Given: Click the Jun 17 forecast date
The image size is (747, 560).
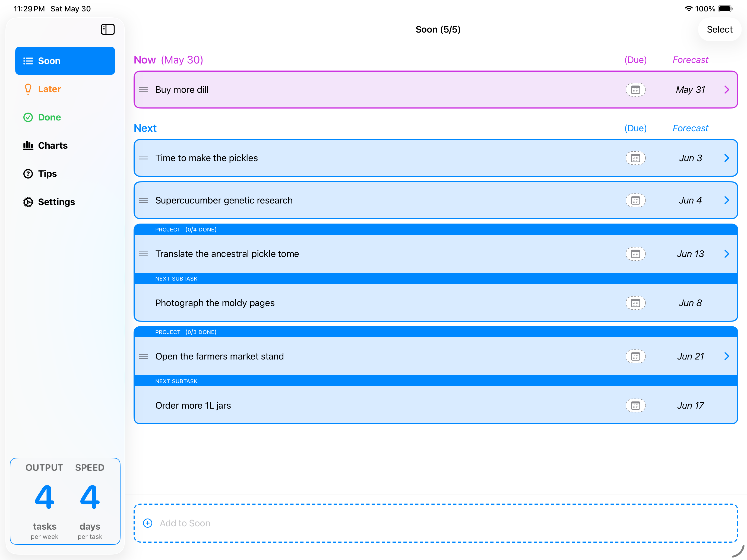Looking at the screenshot, I should 690,405.
